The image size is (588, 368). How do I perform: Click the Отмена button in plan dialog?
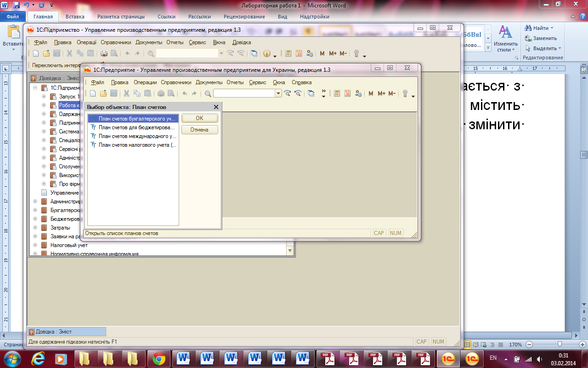coord(199,130)
